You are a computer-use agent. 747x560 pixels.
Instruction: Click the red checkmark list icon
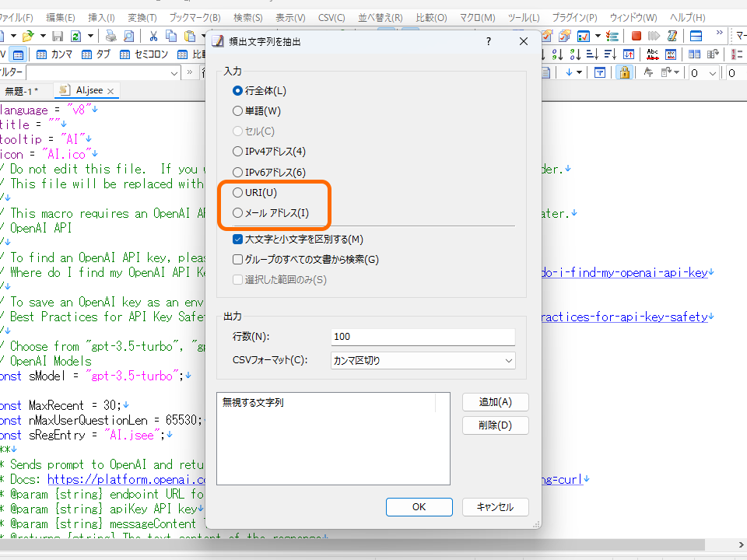[x=612, y=36]
